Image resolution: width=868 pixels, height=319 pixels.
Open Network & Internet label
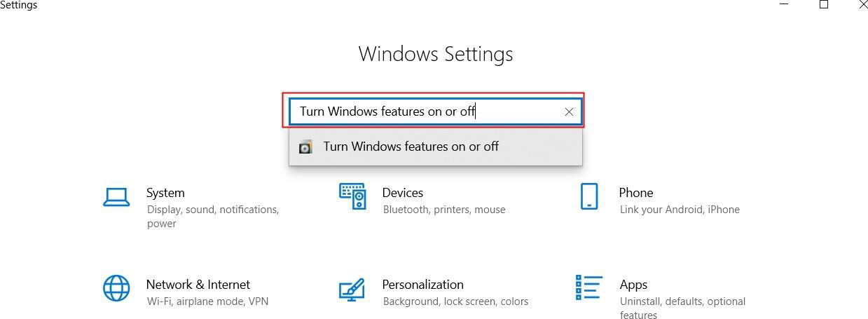point(198,285)
